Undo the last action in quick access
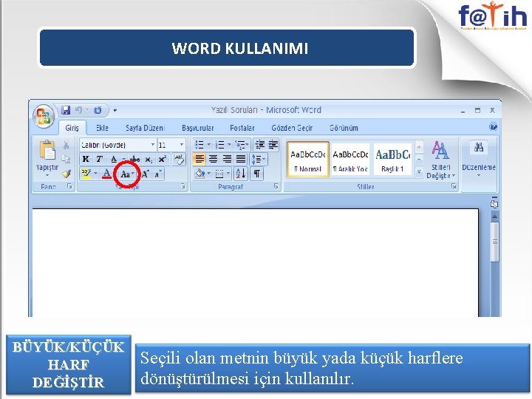Screen dimensions: 532x399 point(79,110)
